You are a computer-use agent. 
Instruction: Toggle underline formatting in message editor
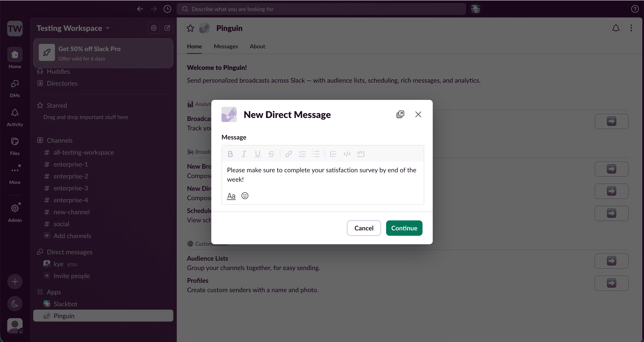pyautogui.click(x=257, y=154)
